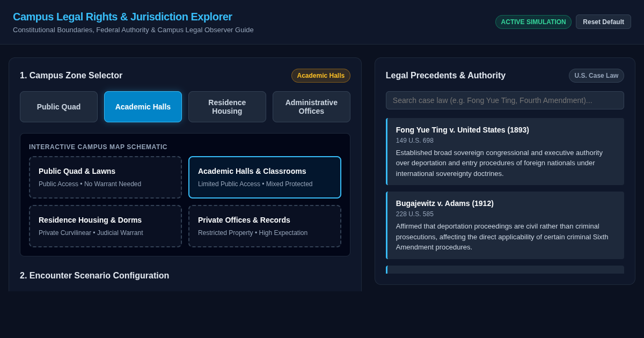Open the Fong Yue Ting v. United States case
The width and height of the screenshot is (644, 338).
[x=505, y=152]
